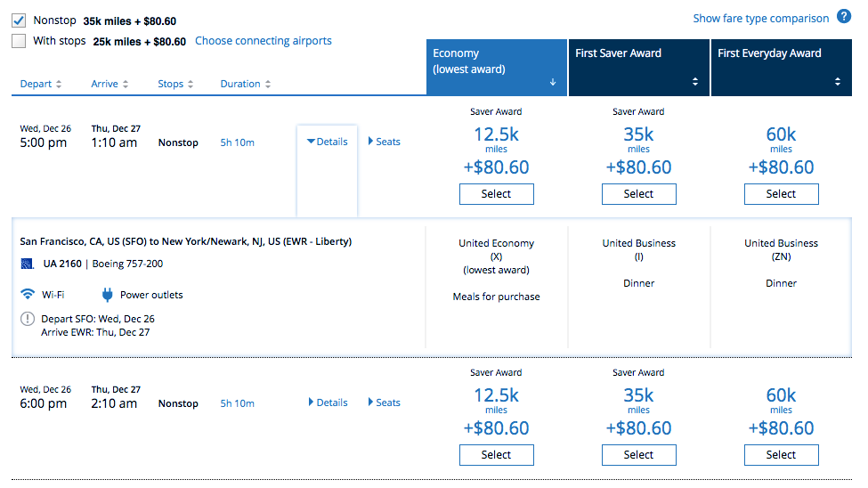Sort by Duration column arrows
Image resolution: width=868 pixels, height=488 pixels.
[x=268, y=85]
